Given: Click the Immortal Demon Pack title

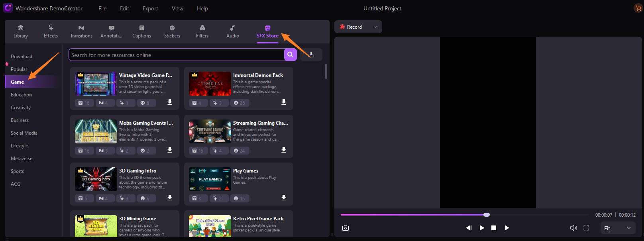Looking at the screenshot, I should pyautogui.click(x=258, y=75).
